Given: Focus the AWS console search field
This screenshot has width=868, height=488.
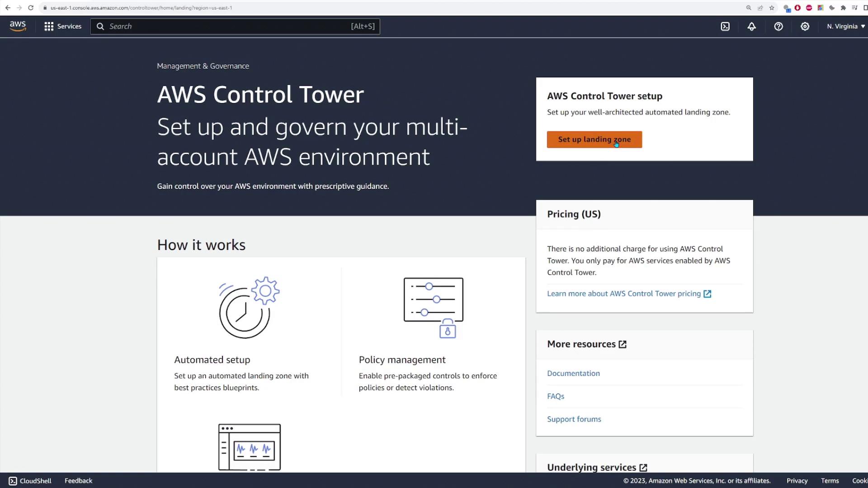Looking at the screenshot, I should click(x=235, y=26).
